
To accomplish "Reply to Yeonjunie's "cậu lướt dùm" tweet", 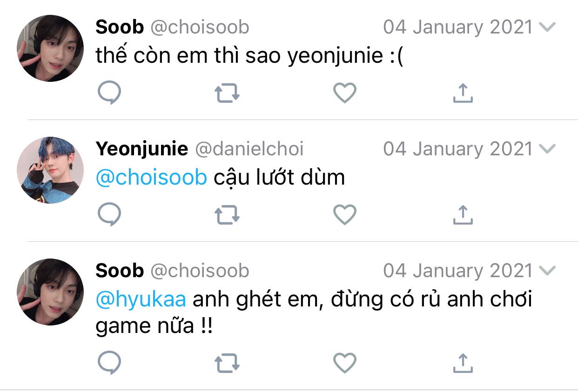I will (x=110, y=215).
